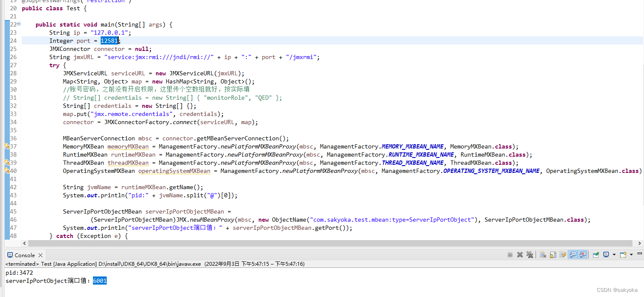Click Remove All Terminated Launches icon
The height and width of the screenshot is (297, 644).
pyautogui.click(x=530, y=254)
